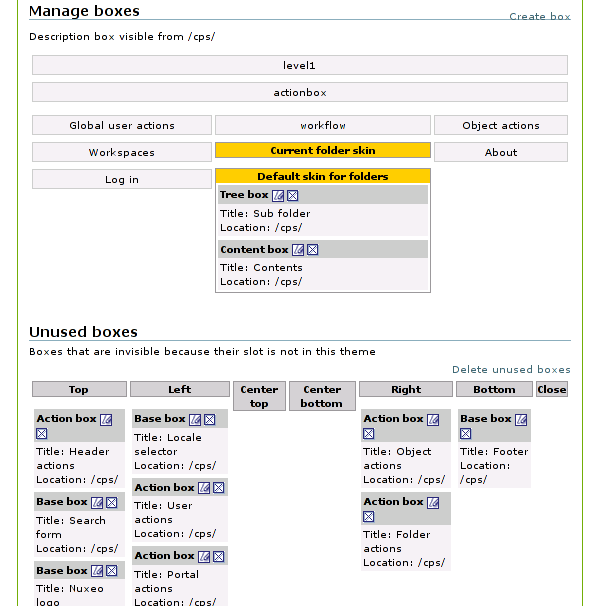Delete the Header actions Action box
This screenshot has width=596, height=606.
[x=42, y=434]
